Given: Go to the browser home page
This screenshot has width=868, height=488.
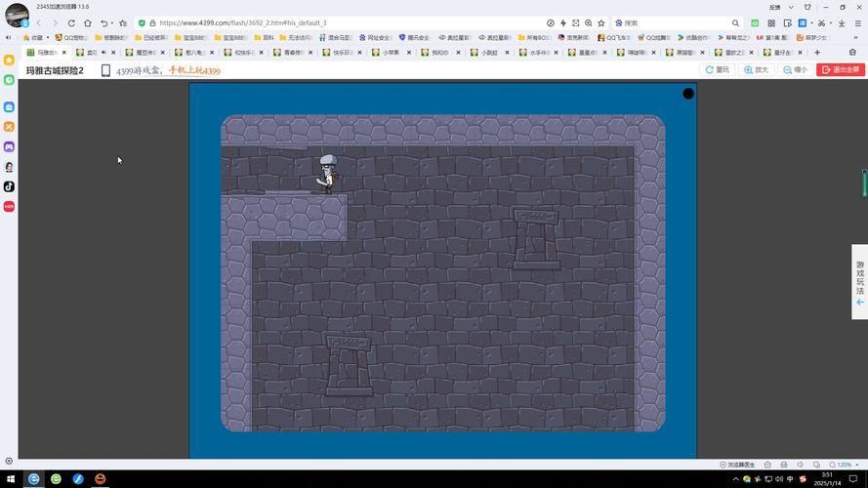Looking at the screenshot, I should [88, 23].
